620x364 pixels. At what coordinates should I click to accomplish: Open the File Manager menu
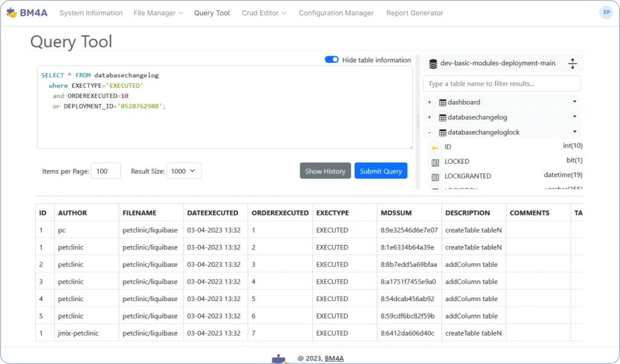point(158,13)
